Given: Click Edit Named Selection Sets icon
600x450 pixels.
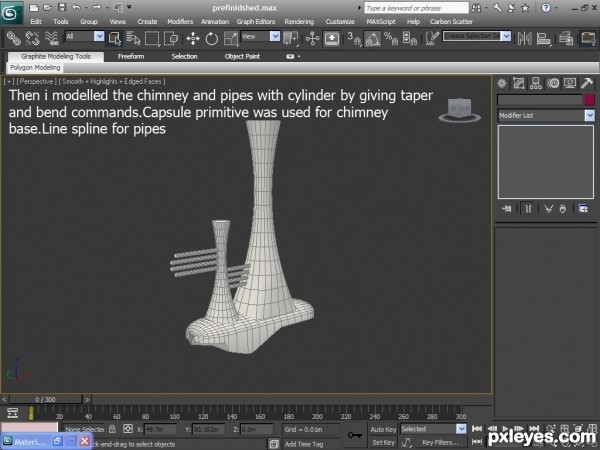Looking at the screenshot, I should click(x=432, y=38).
